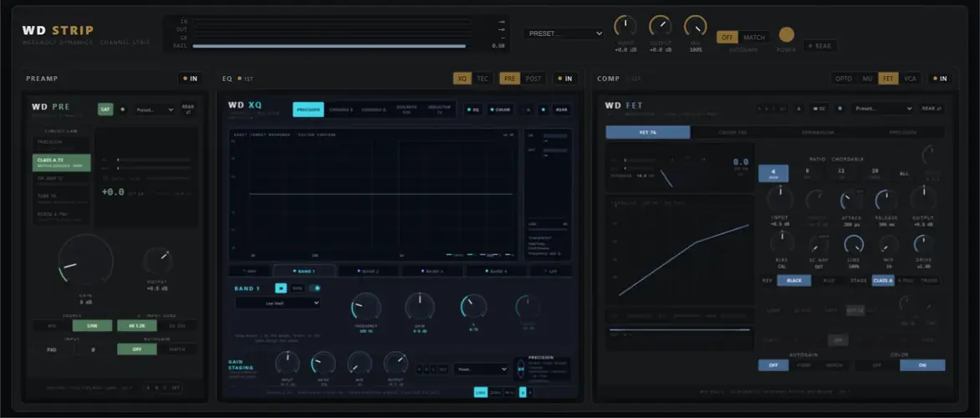Place the EQ PRE compressor

(x=510, y=79)
